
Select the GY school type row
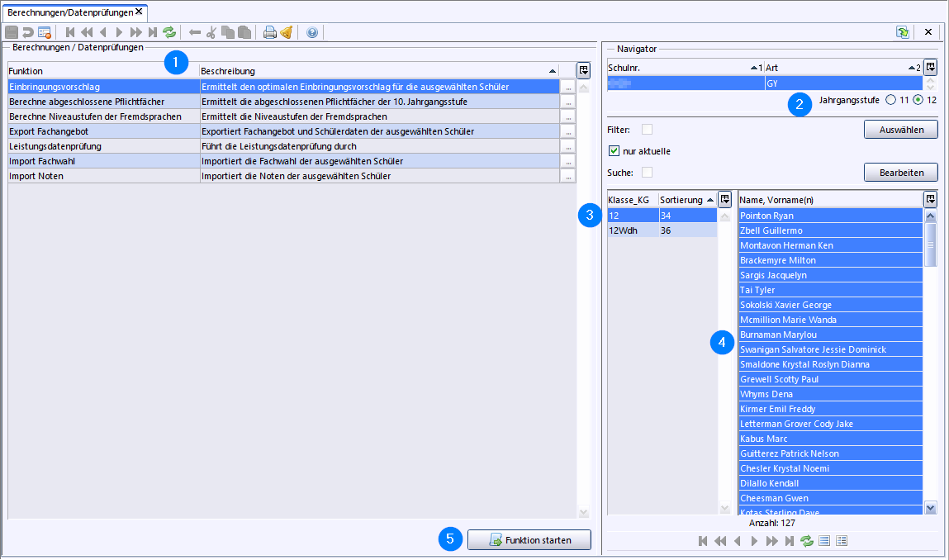[x=765, y=83]
